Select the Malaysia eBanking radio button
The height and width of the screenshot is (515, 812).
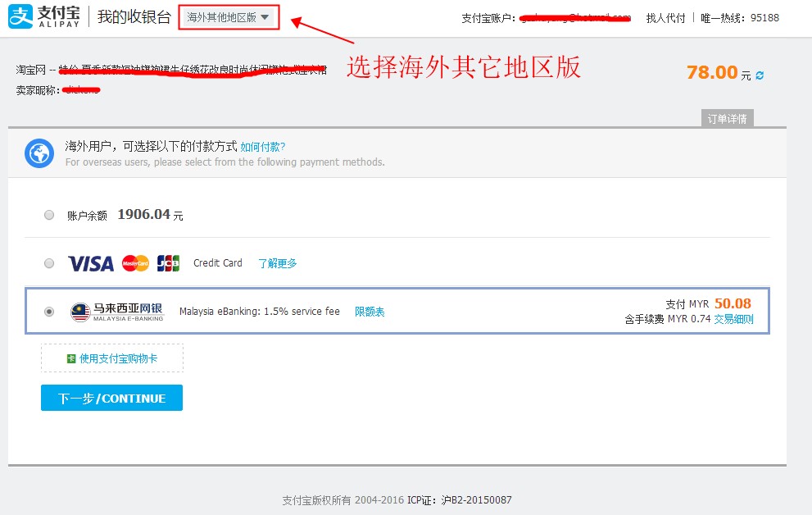(x=49, y=312)
